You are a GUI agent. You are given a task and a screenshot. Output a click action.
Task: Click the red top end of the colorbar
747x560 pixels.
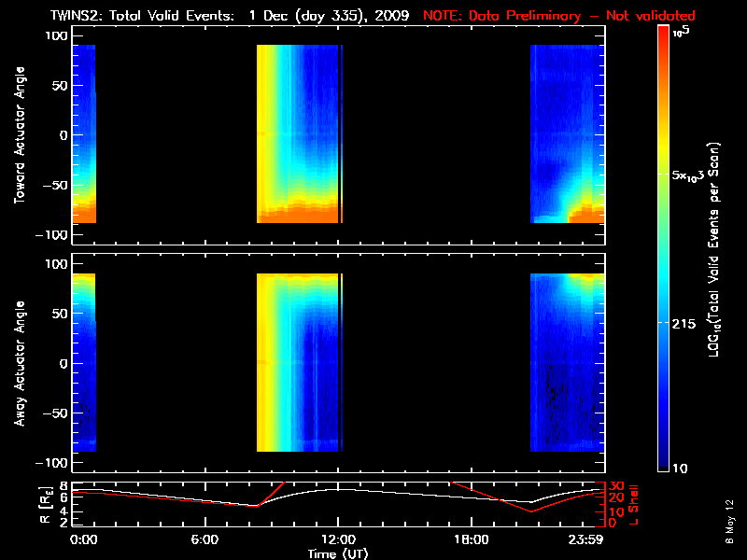(x=664, y=31)
